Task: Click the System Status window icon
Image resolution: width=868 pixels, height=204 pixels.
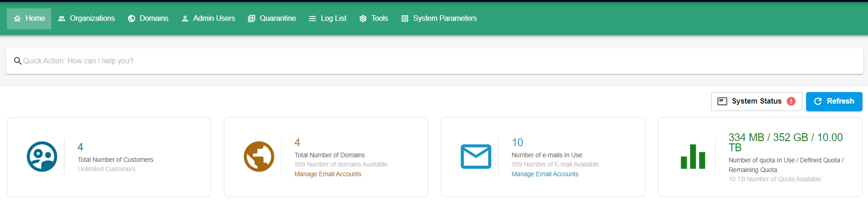Action: 723,101
